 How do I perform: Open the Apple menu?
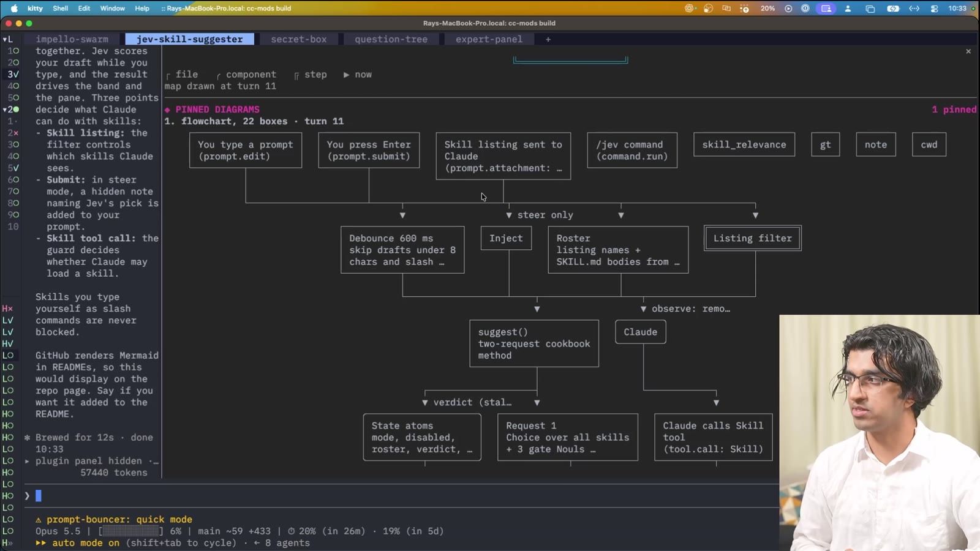pos(14,9)
